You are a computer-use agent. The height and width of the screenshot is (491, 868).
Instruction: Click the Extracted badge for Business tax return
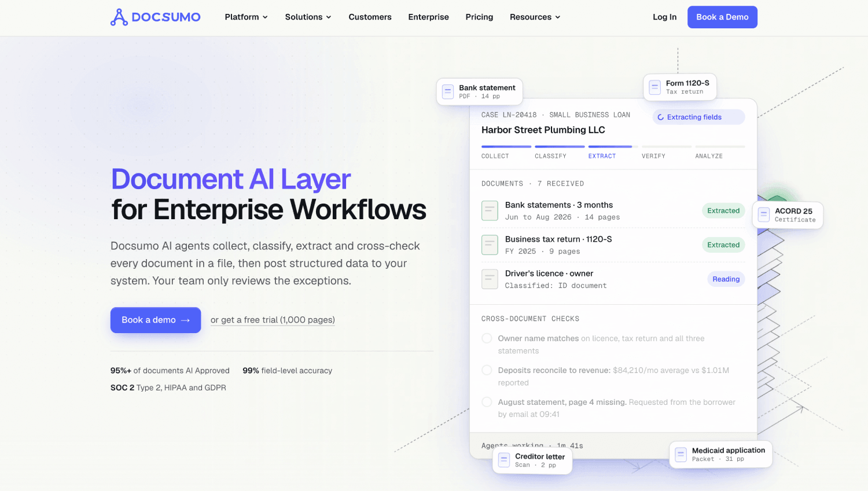[x=723, y=245]
